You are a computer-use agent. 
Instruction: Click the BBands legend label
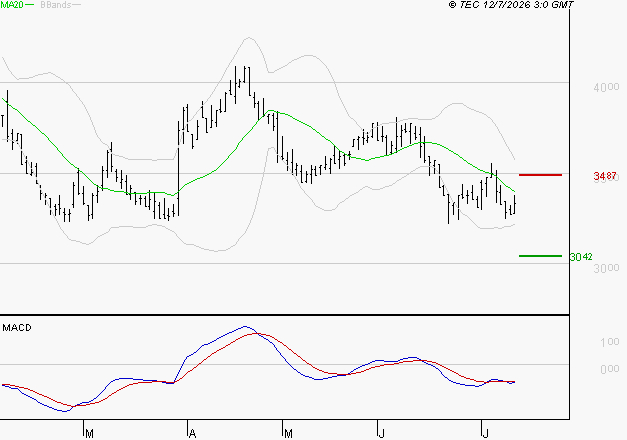[x=56, y=5]
